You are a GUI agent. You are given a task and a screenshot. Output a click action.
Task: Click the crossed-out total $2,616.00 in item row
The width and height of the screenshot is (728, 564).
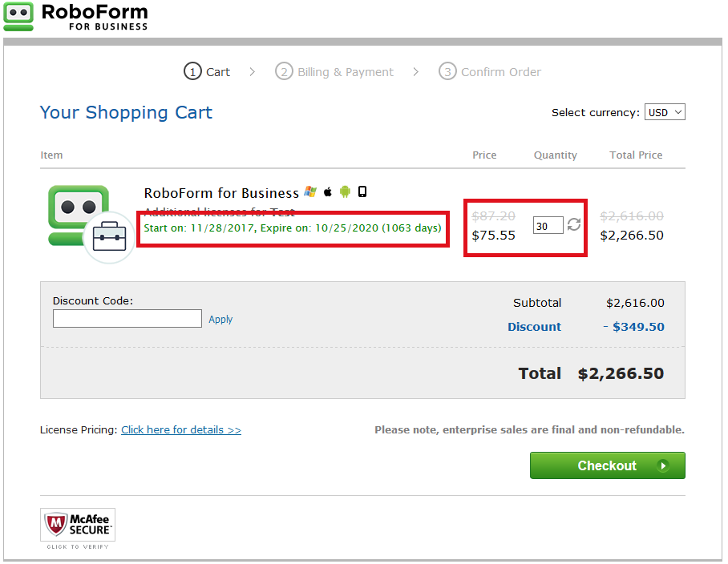coord(632,216)
